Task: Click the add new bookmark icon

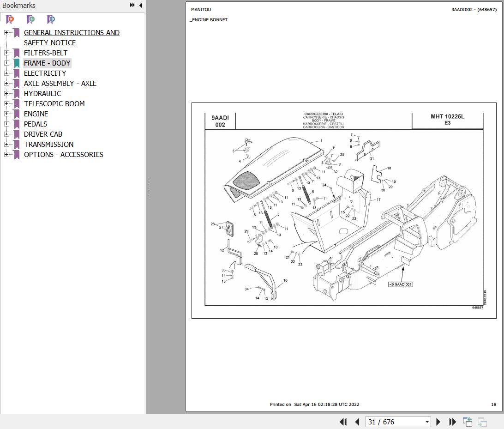Action: click(30, 19)
